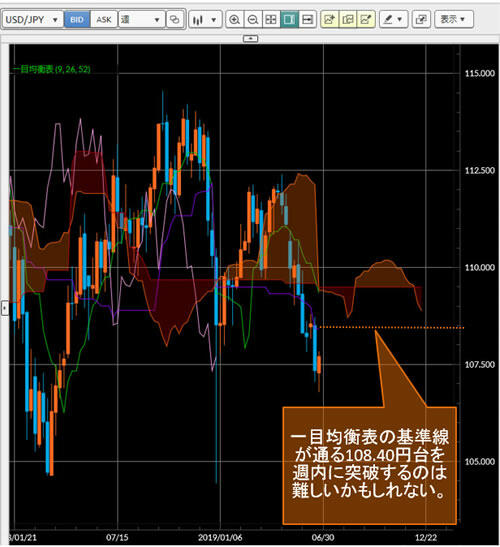Switch to ASK price
500x547 pixels.
[x=104, y=20]
